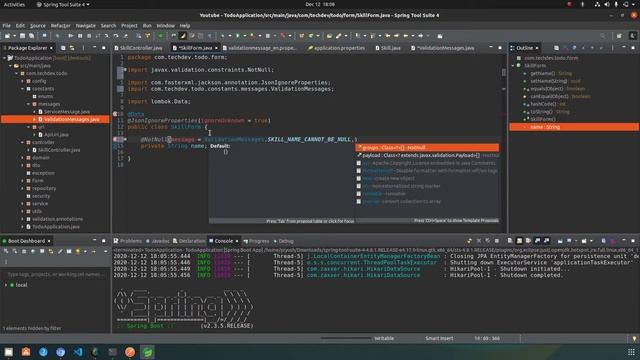
Task: Open dropdown arrow next to New icon
Action: (x=14, y=36)
